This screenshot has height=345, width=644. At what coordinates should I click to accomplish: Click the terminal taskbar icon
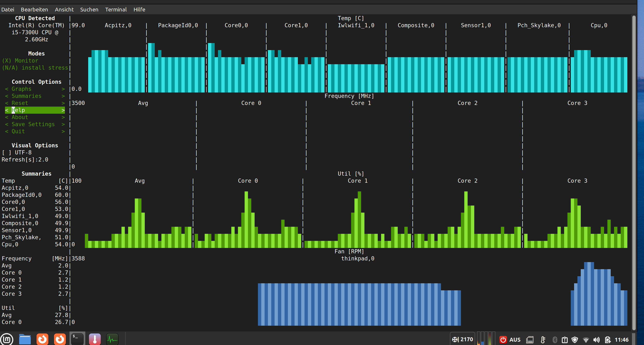pos(77,339)
